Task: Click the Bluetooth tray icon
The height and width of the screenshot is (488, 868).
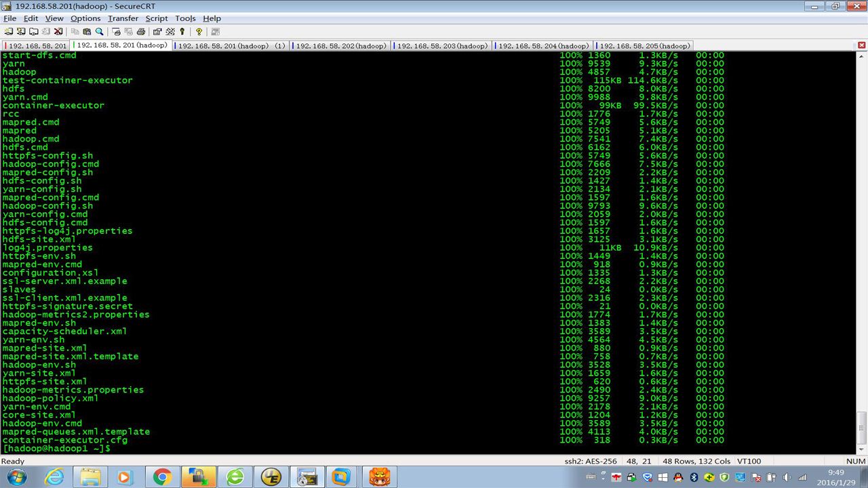Action: [694, 477]
